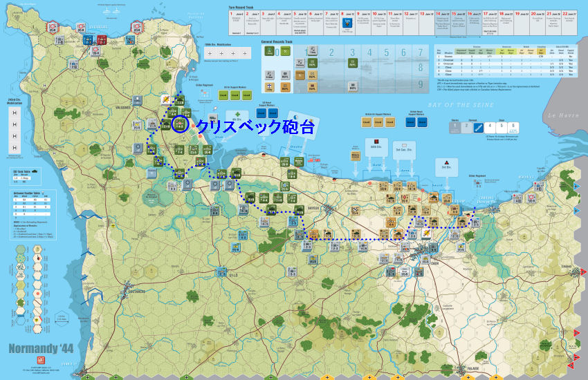The width and height of the screenshot is (588, 380).
Task: Select leftmost tan British Air Support marker
Action: [x=367, y=122]
